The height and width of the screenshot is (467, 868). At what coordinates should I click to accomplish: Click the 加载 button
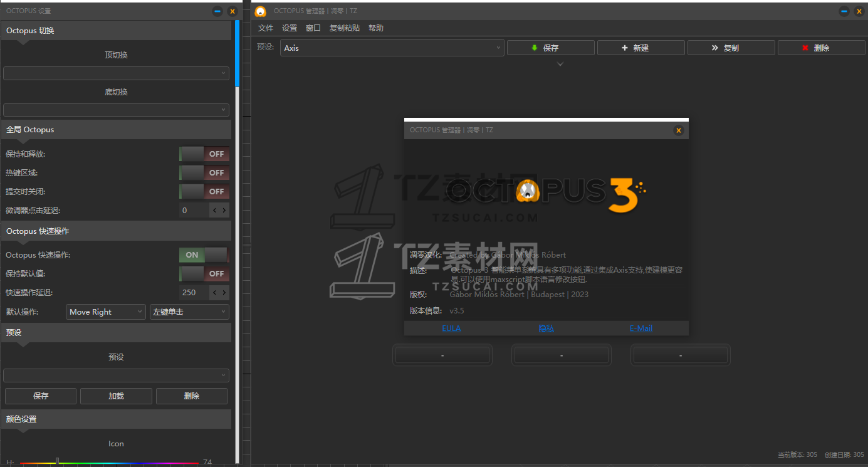[116, 396]
